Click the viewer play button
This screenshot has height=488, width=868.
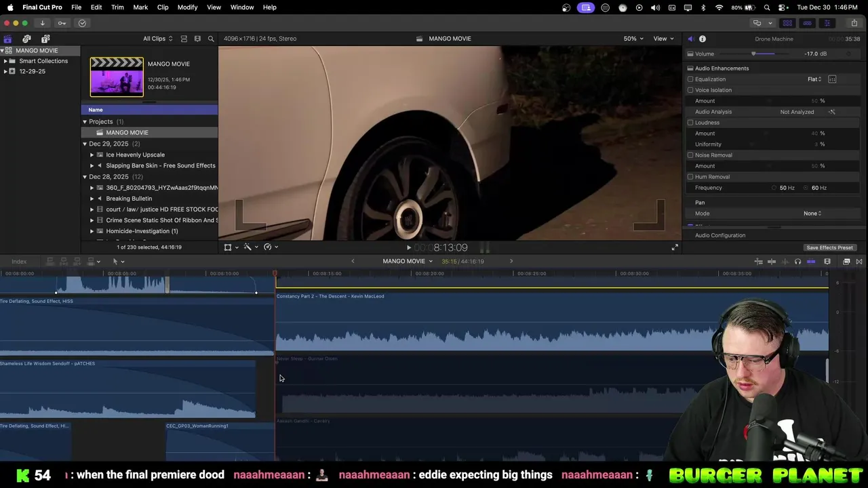point(408,247)
